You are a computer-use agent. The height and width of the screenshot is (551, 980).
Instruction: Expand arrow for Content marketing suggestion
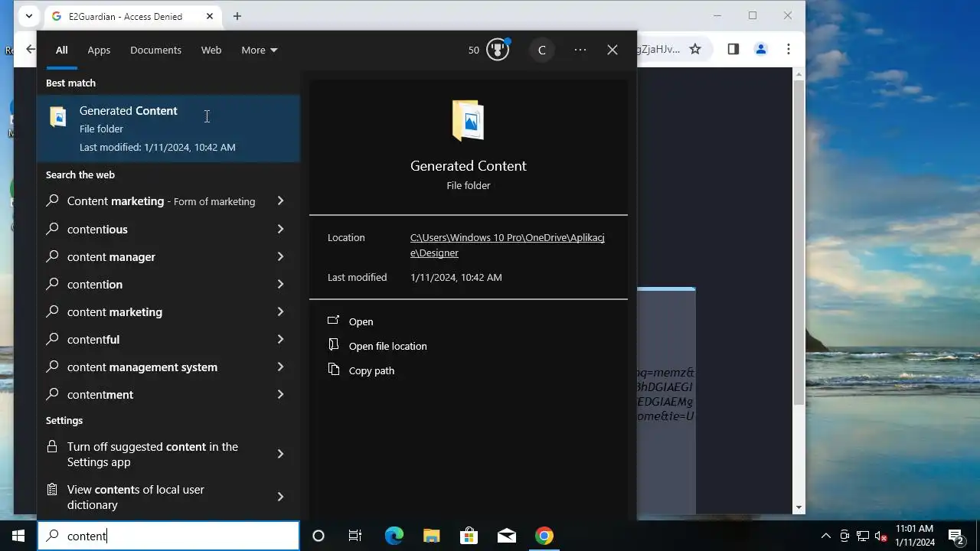280,201
